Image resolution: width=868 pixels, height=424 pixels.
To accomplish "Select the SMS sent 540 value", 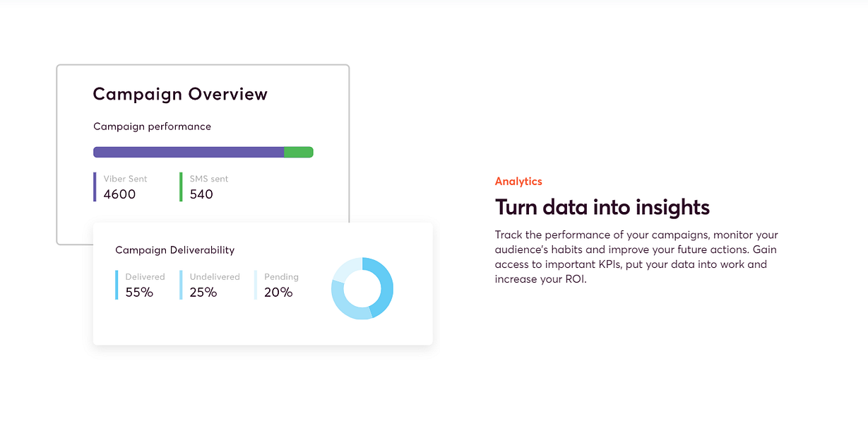I will click(x=201, y=194).
